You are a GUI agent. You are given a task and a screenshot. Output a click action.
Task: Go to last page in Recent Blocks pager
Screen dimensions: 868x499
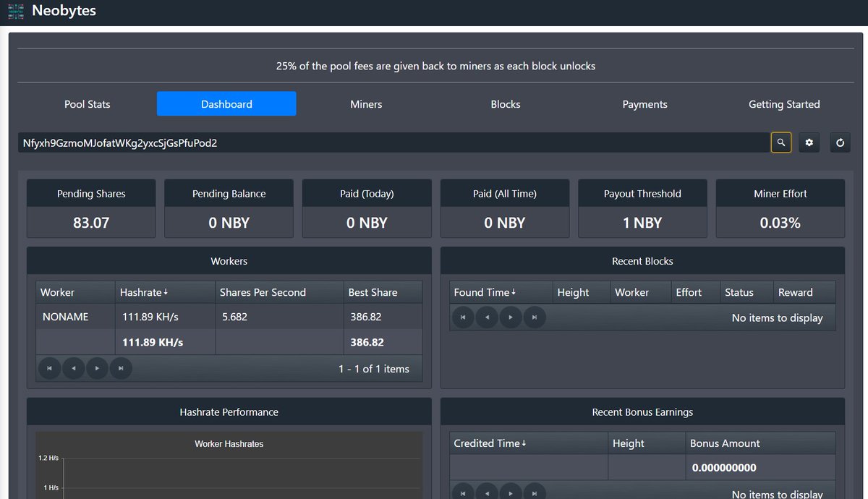click(x=535, y=317)
